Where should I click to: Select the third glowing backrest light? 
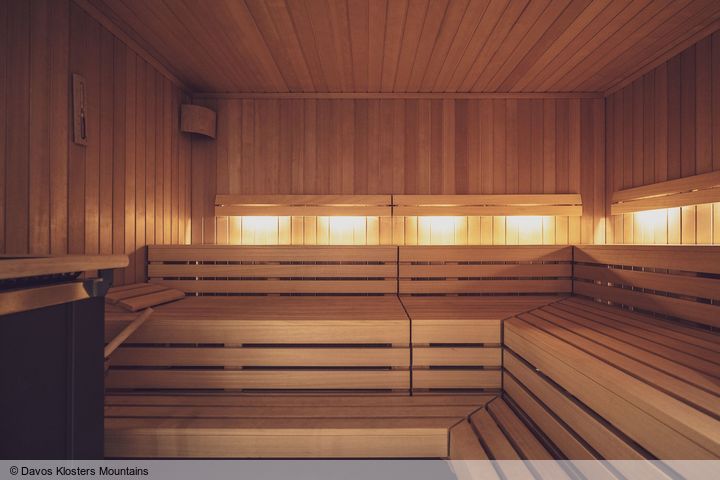(439, 228)
